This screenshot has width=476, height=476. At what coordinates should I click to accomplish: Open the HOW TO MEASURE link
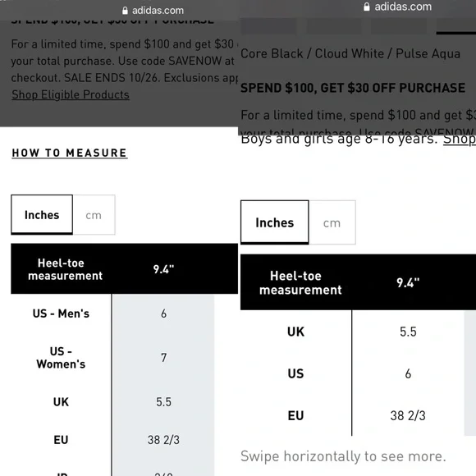[x=70, y=153]
